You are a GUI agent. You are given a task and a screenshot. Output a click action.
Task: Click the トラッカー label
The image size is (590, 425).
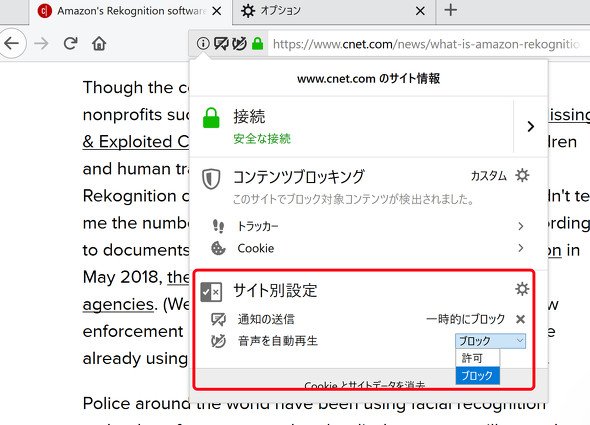[x=258, y=226]
